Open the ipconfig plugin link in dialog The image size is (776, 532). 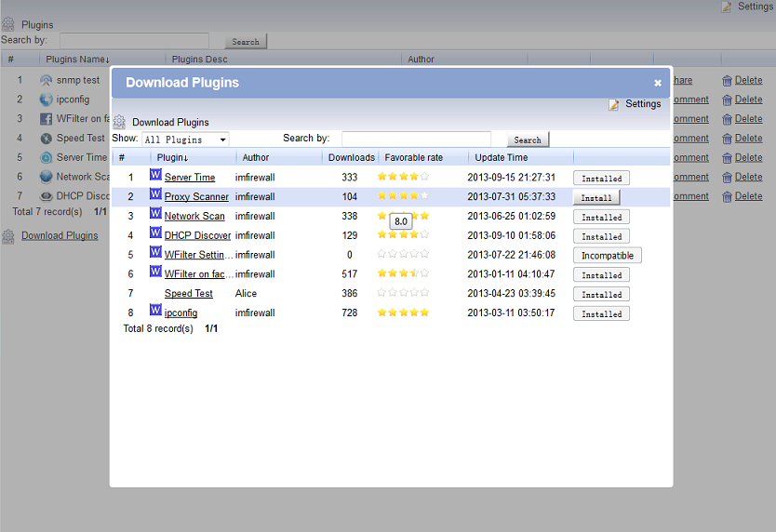coord(181,313)
